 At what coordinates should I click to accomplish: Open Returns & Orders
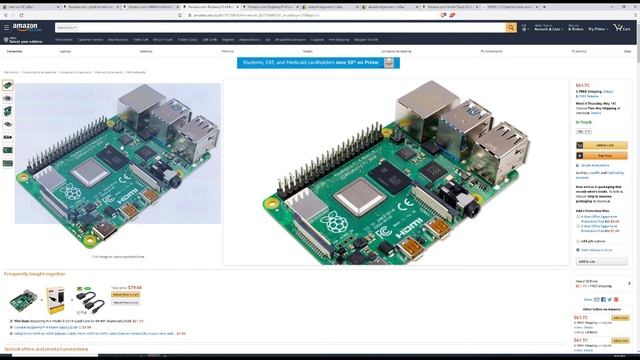click(576, 28)
